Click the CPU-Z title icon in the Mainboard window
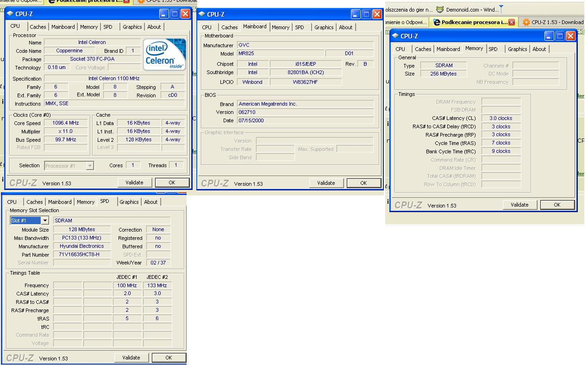Screen dimensions: 588x365 click(202, 14)
